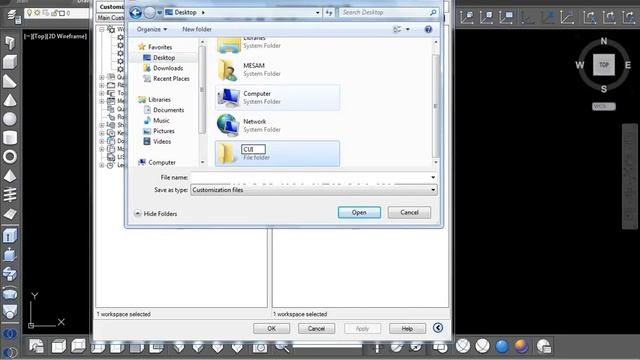Collapse the Hide Folders chevron
The width and height of the screenshot is (640, 360).
click(138, 213)
